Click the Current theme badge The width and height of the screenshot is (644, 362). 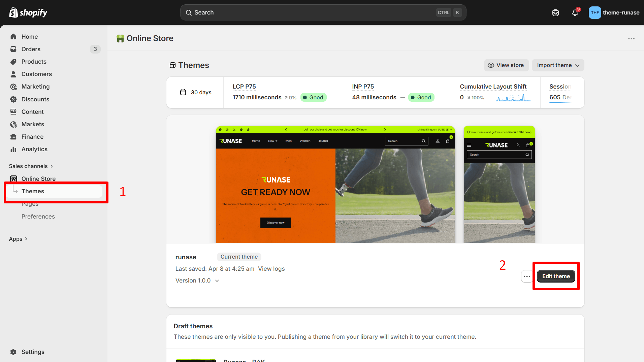pyautogui.click(x=239, y=257)
